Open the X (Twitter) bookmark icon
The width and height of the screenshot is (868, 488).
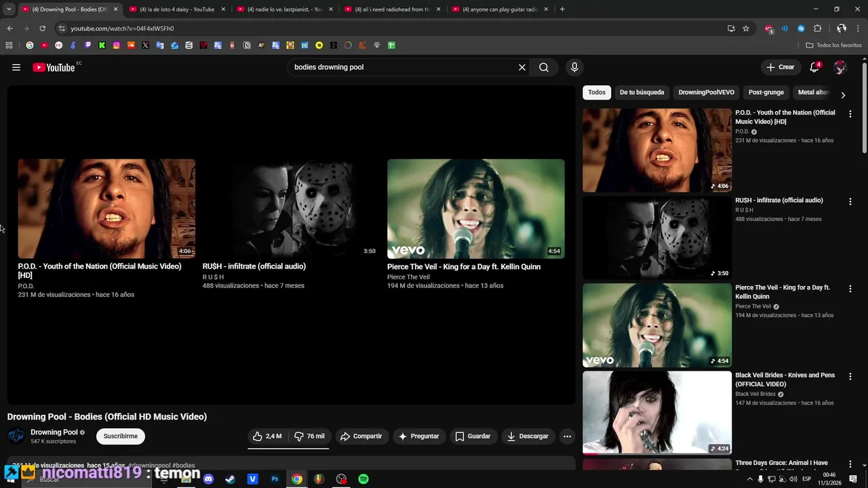145,45
